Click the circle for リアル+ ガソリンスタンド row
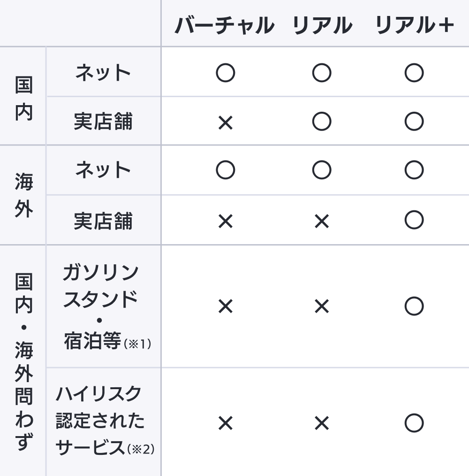Viewport: 469px width, 476px height. (x=414, y=306)
